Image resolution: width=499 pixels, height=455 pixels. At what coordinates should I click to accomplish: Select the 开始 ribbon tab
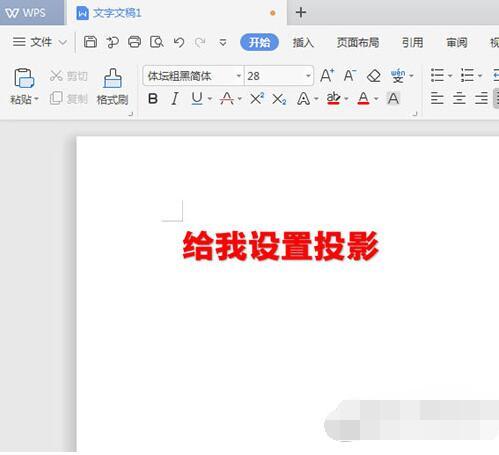259,42
